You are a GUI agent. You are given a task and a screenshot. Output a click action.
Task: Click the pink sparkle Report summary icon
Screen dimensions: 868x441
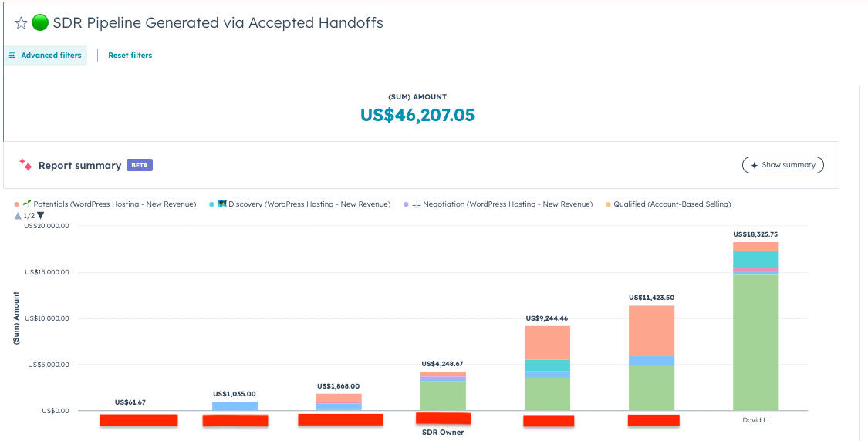click(x=25, y=165)
